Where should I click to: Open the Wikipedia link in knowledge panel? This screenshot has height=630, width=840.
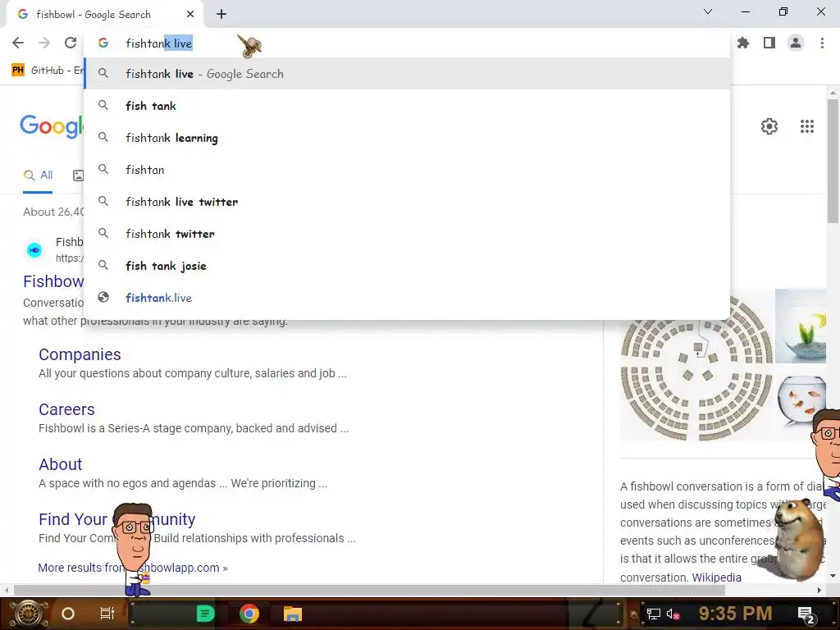point(716,577)
